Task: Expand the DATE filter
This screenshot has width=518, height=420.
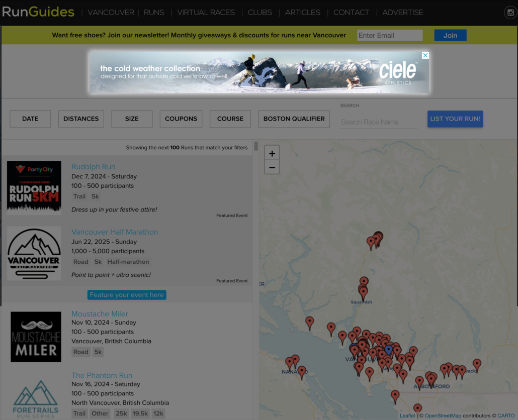Action: (x=30, y=119)
